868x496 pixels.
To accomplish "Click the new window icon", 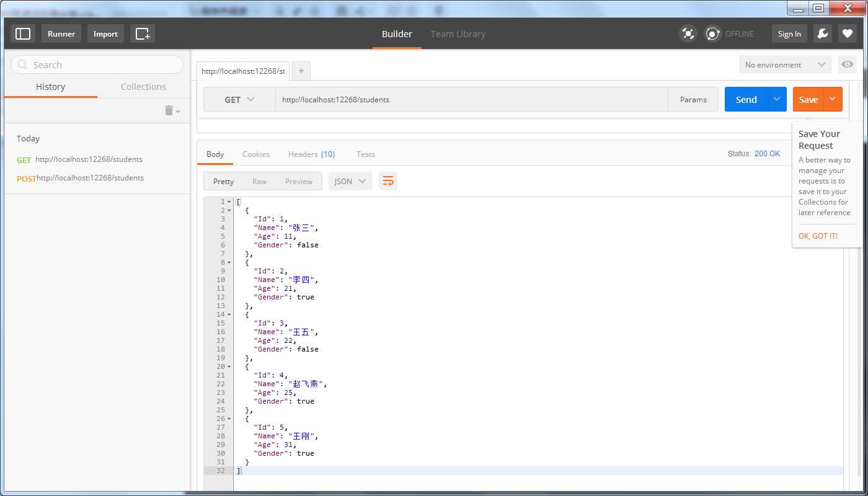I will pyautogui.click(x=143, y=33).
